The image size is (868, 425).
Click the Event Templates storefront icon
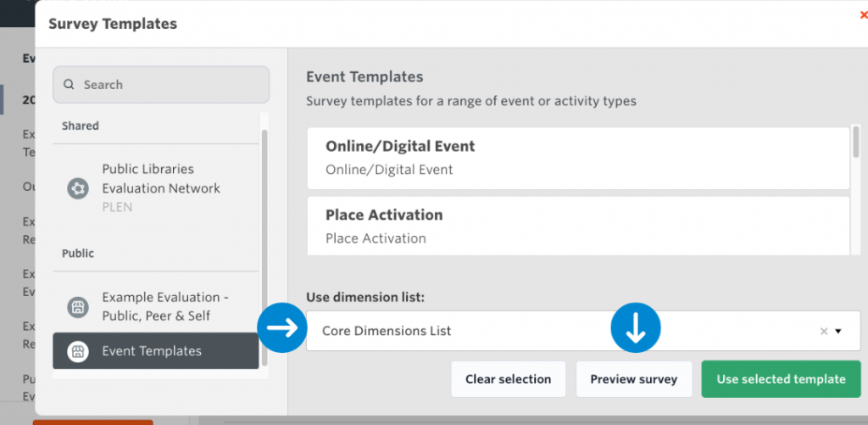[78, 351]
